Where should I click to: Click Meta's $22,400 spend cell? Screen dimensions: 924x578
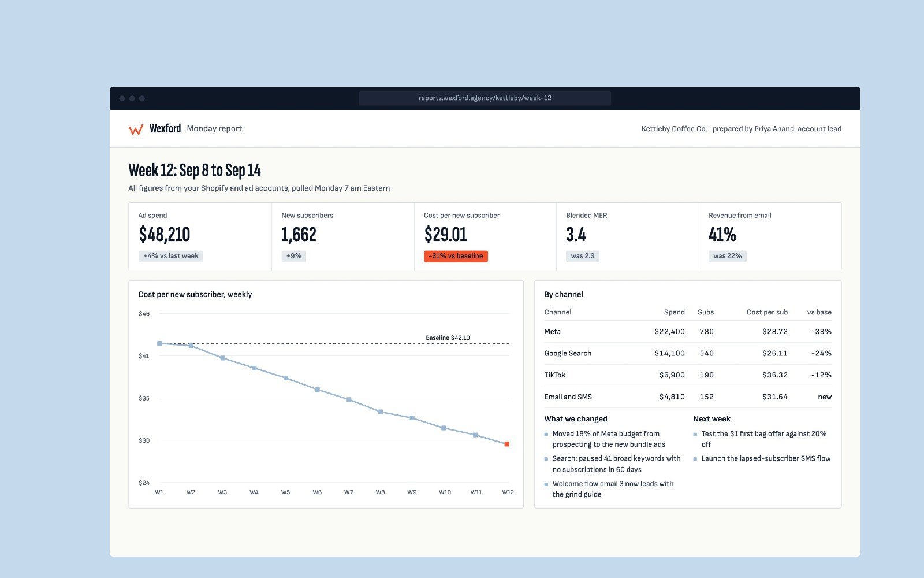click(670, 332)
